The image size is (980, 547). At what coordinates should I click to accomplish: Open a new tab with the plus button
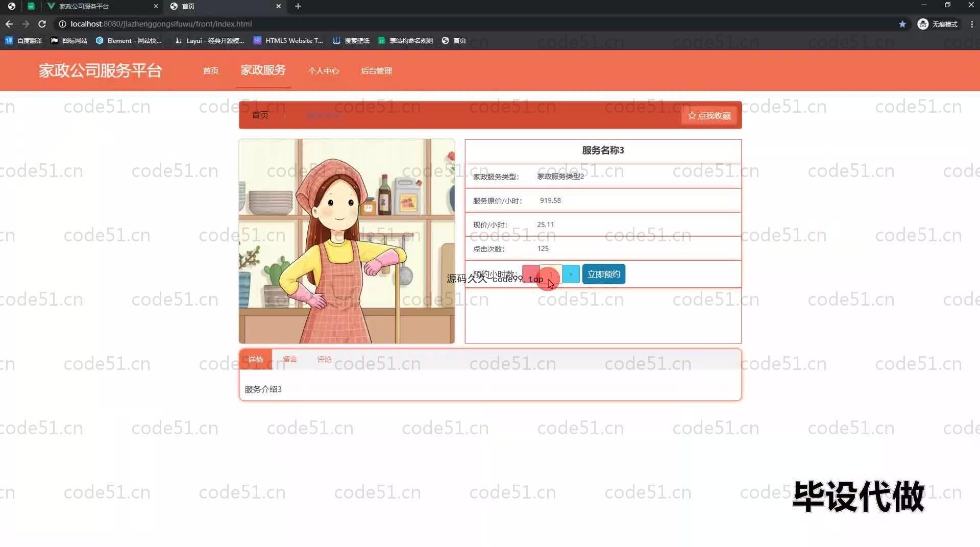point(298,6)
